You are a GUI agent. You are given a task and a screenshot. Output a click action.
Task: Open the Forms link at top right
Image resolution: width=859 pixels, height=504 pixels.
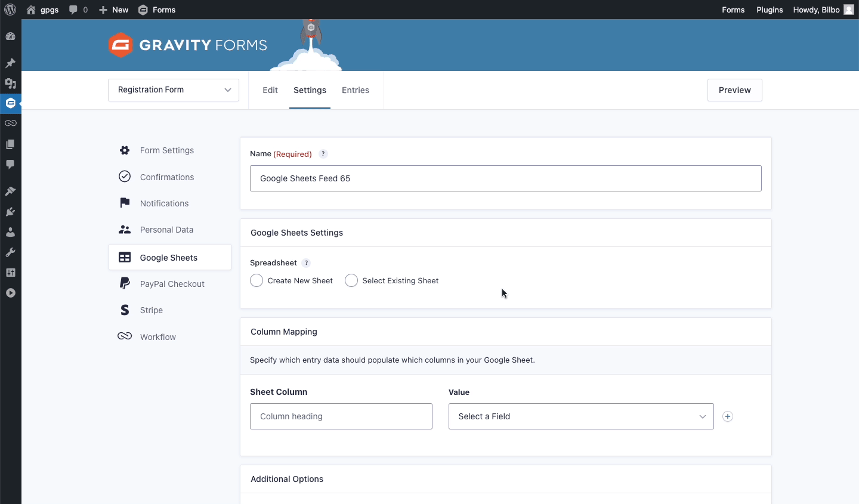pyautogui.click(x=733, y=10)
